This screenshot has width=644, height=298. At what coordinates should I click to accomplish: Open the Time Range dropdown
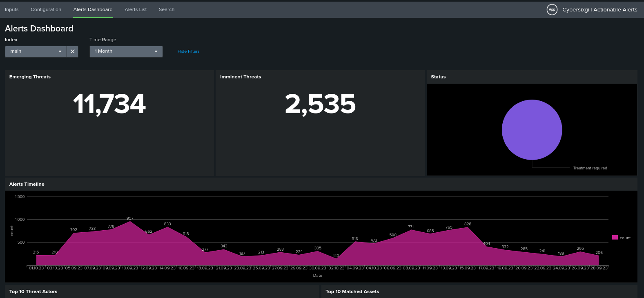pyautogui.click(x=126, y=51)
